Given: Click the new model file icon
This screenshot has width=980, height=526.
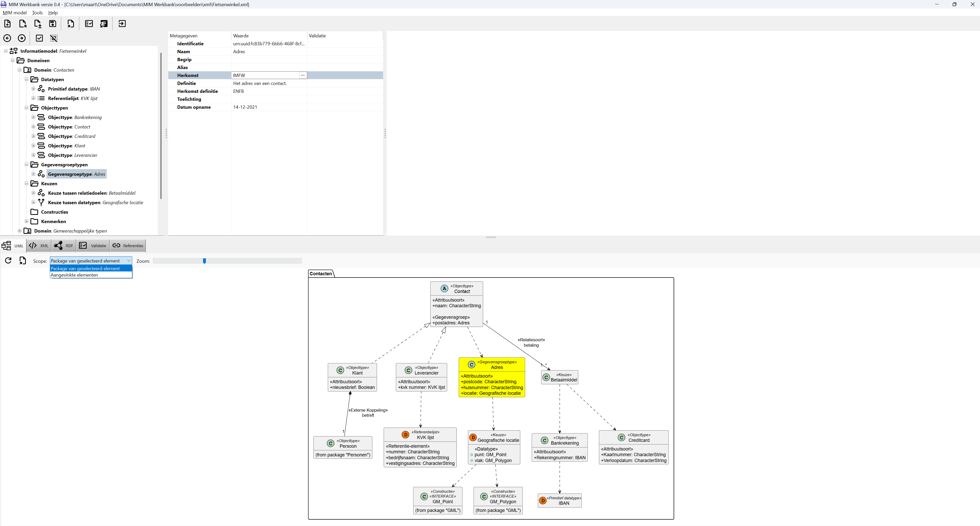Looking at the screenshot, I should (7, 24).
